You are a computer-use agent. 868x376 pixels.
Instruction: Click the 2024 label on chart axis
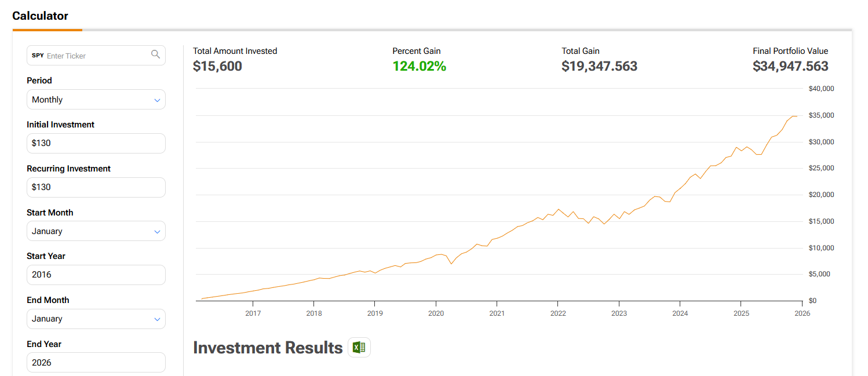coord(680,313)
